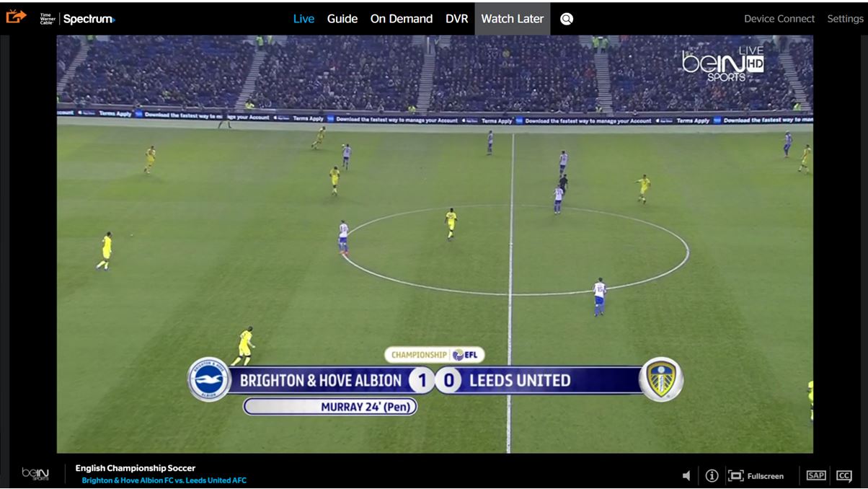
Task: Click the beIN Sports channel logo in the bottom bar
Action: pyautogui.click(x=35, y=474)
